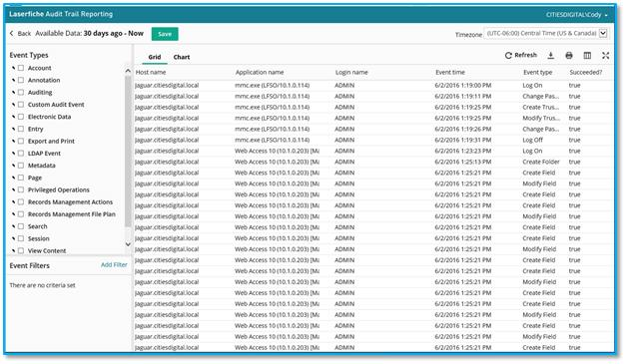Sort by Event type column header
This screenshot has height=364, width=626.
point(537,72)
